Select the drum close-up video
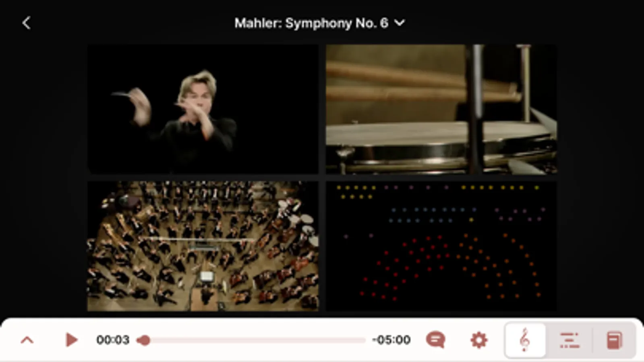The image size is (644, 362). tap(441, 109)
